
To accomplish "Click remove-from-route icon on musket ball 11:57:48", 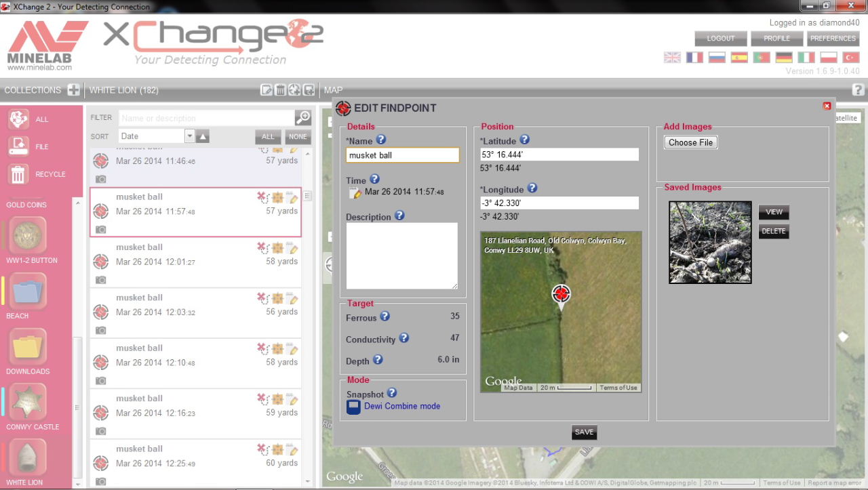I will pos(263,197).
